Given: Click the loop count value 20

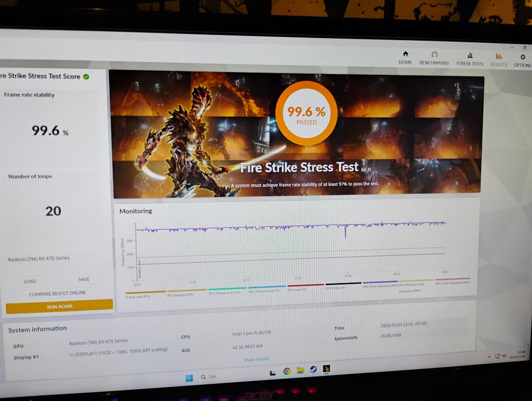Looking at the screenshot, I should tap(53, 211).
